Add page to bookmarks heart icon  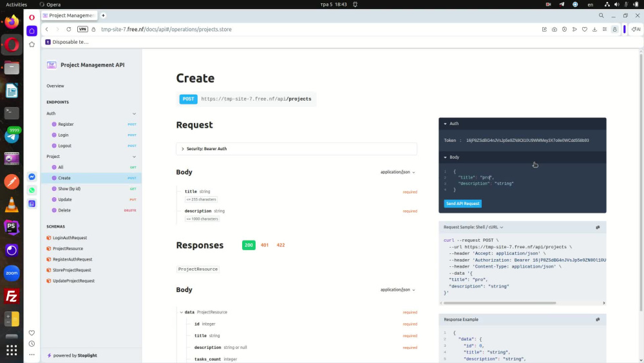click(x=585, y=29)
